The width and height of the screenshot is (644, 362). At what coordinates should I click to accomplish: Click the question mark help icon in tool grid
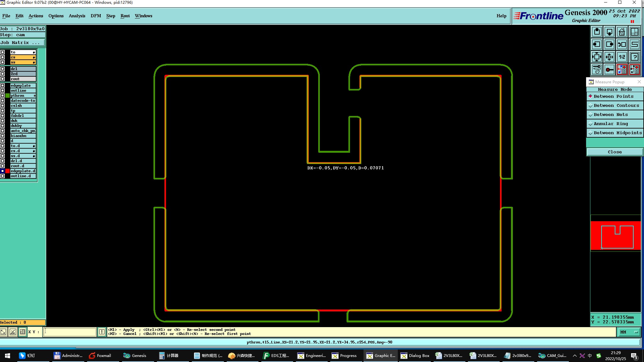point(635,57)
